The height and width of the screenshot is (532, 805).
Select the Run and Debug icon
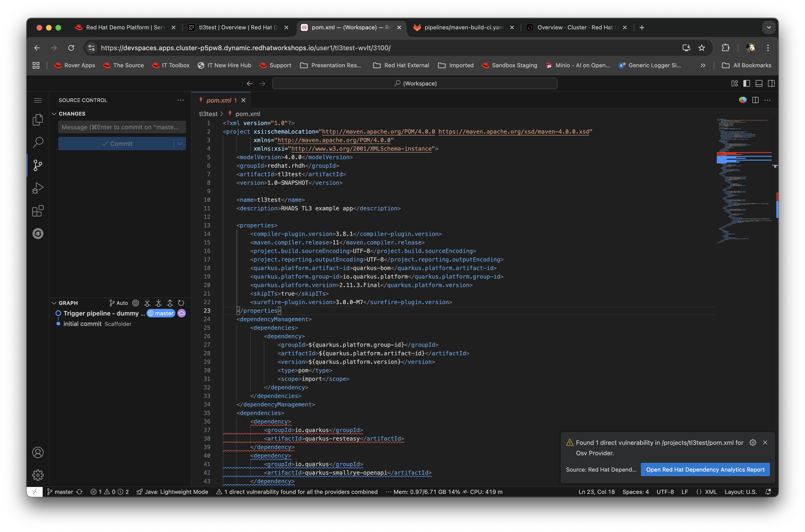click(38, 188)
